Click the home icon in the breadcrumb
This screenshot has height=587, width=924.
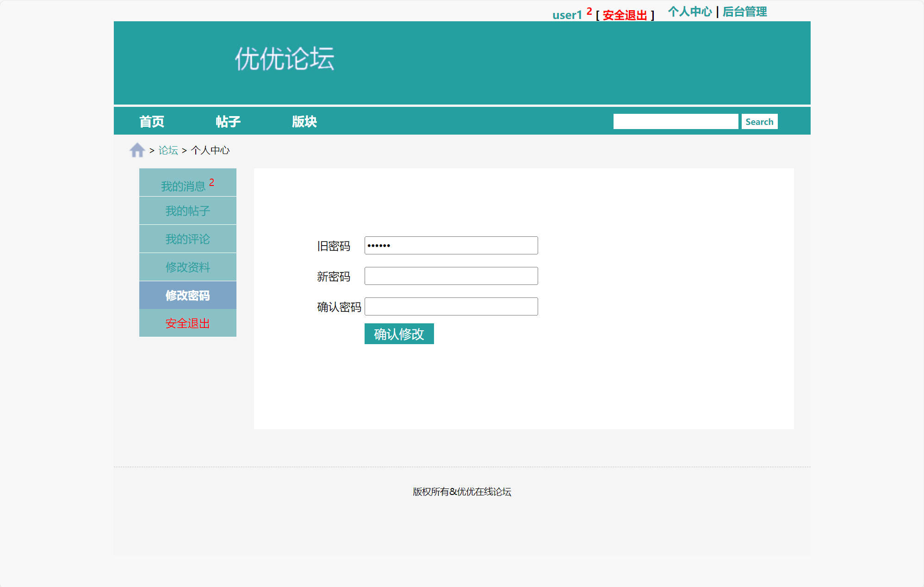tap(136, 149)
